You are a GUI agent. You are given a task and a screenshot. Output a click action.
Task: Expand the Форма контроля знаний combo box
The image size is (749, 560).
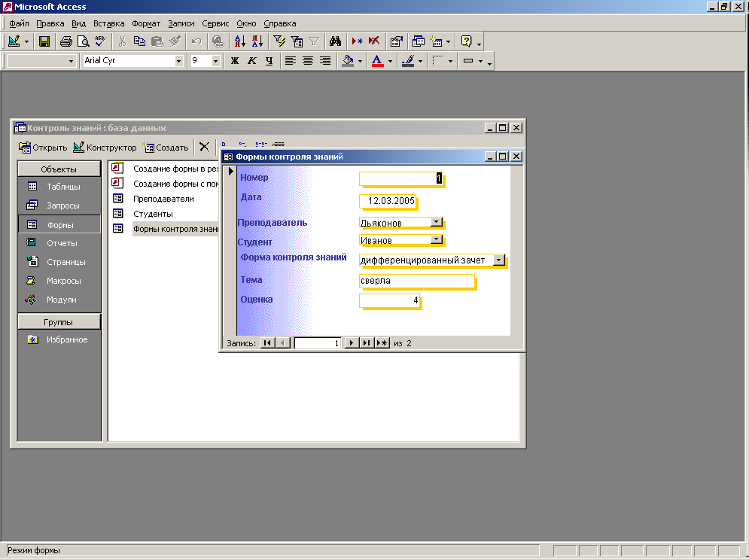tap(498, 260)
